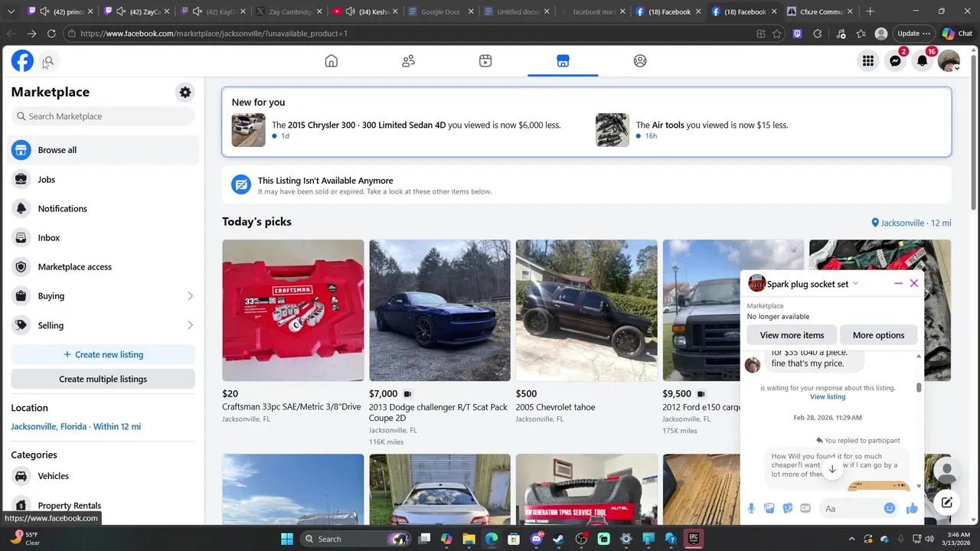Screen dimensions: 980x551
Task: Open 2013 Dodge Challenger listing thumbnail
Action: [439, 310]
